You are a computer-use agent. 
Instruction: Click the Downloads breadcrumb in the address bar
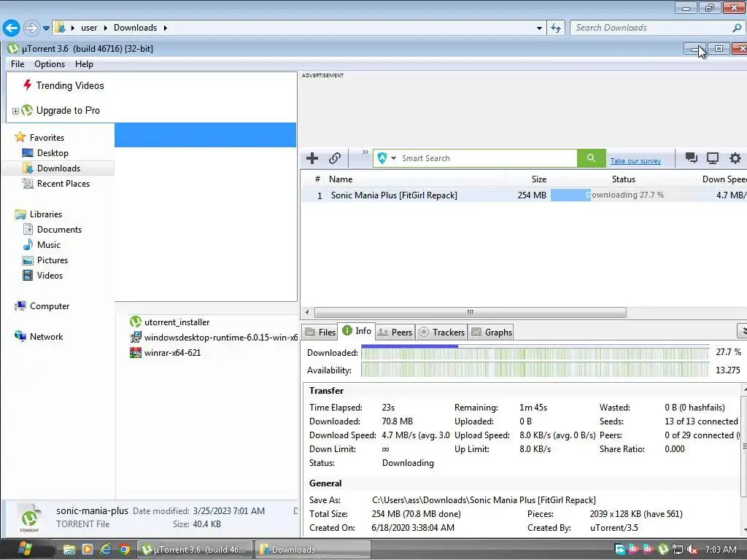[x=135, y=28]
